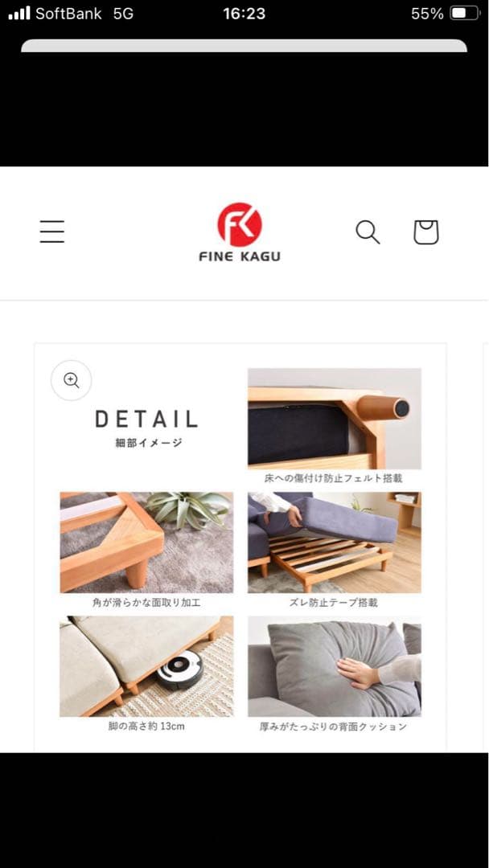Click the zoom-in magnifier on product image
The height and width of the screenshot is (868, 489).
pyautogui.click(x=72, y=380)
